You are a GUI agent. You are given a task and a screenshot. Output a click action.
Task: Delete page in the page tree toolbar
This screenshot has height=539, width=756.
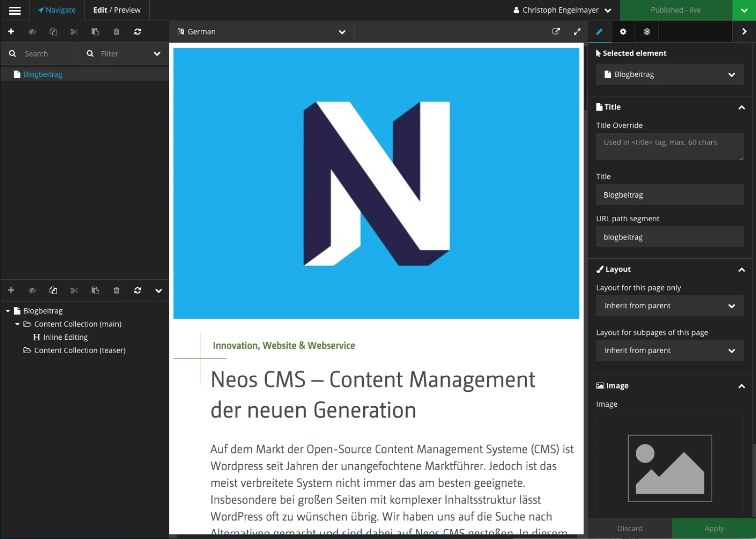click(117, 31)
